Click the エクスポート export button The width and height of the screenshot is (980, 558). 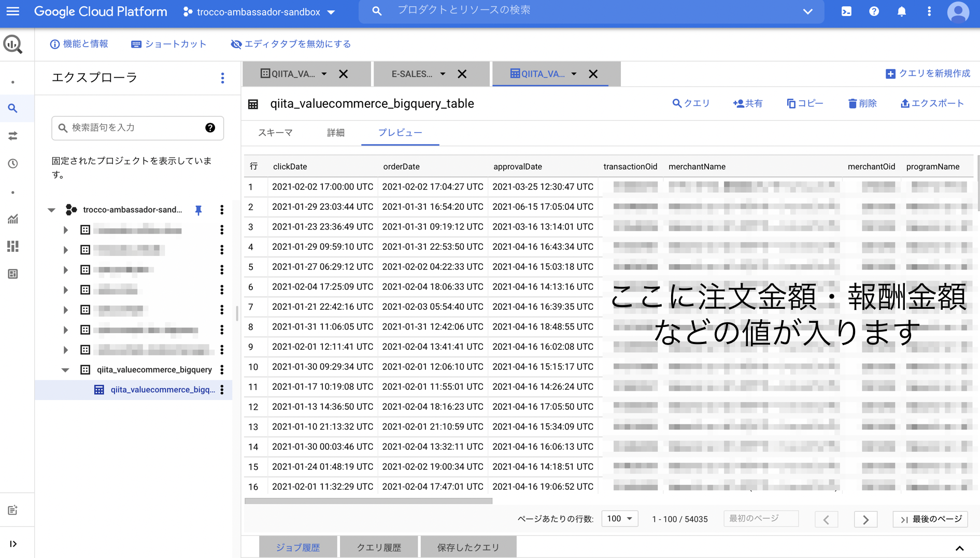click(x=932, y=104)
